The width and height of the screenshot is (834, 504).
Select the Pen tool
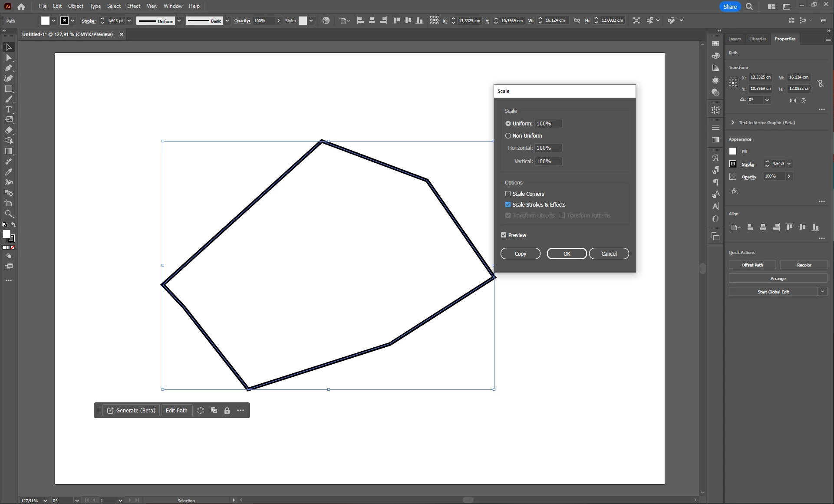click(9, 68)
